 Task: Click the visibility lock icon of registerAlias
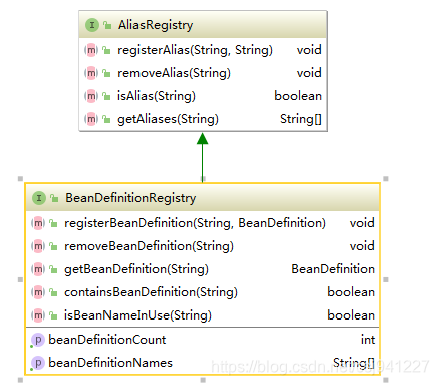pyautogui.click(x=106, y=50)
